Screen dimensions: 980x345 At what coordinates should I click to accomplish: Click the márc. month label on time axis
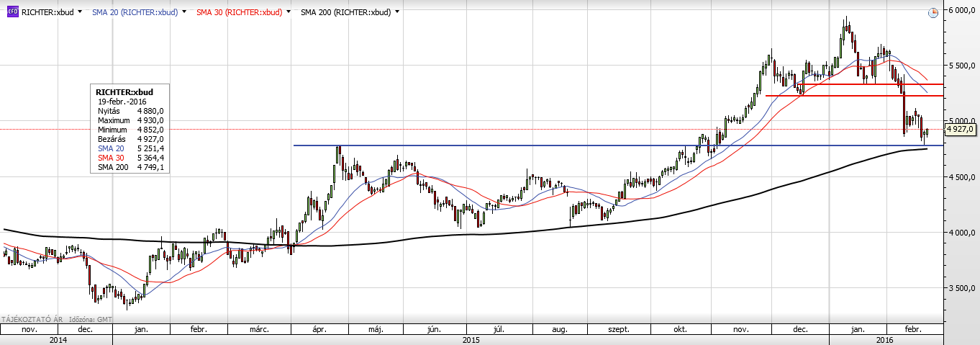click(x=259, y=329)
